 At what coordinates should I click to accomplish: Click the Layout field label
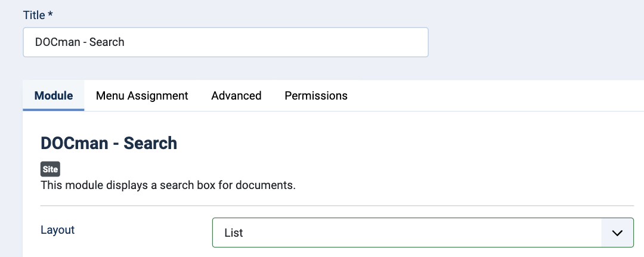pos(57,230)
